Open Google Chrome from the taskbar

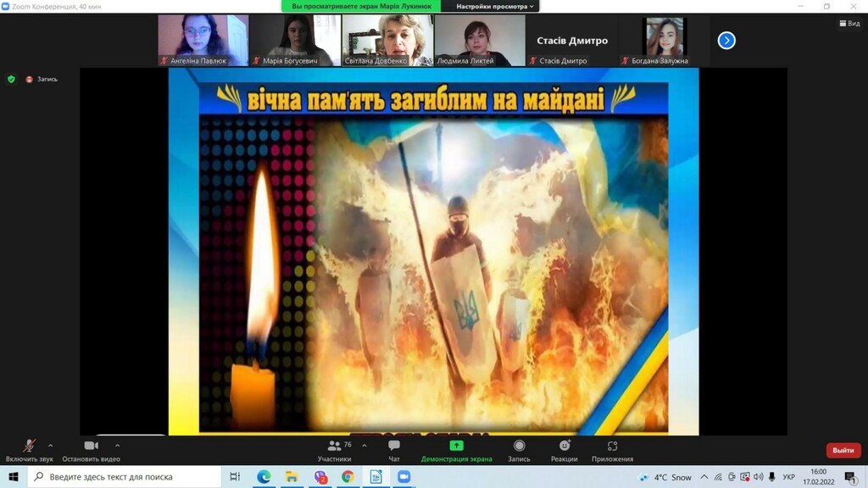click(348, 477)
